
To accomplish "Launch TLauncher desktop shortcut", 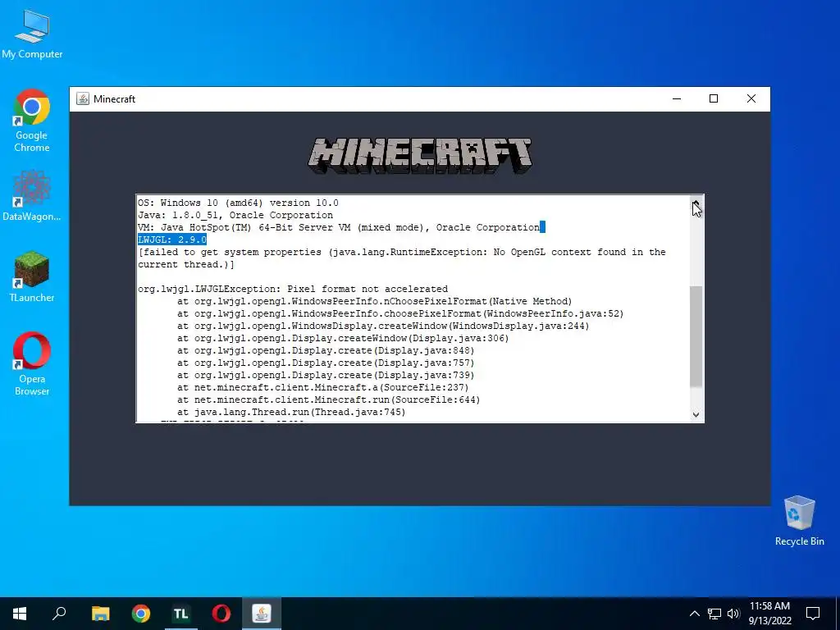I will (32, 277).
